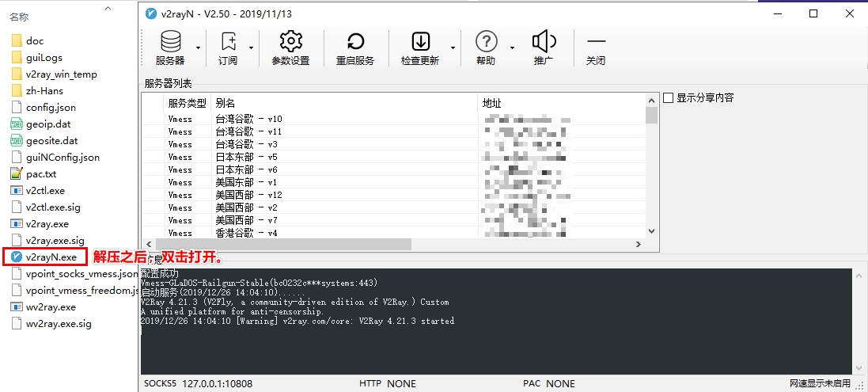Click the SOCKS5 127.0.0.1:10808 status entry
The width and height of the screenshot is (868, 392).
pos(198,383)
